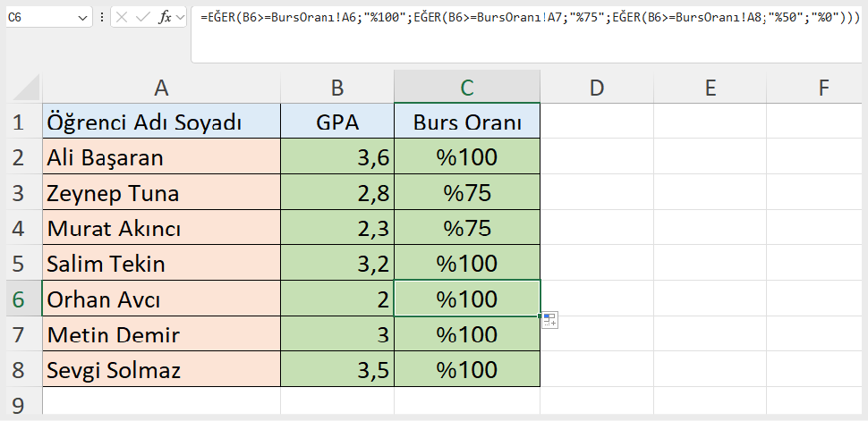This screenshot has width=868, height=421.
Task: Select the GPA value 3,6 cell
Action: point(337,156)
